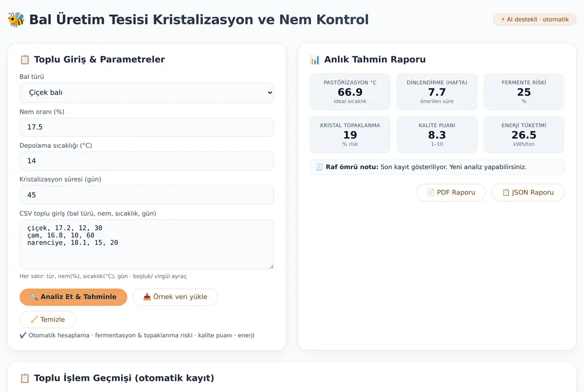Load sample data with Örnek veri yükle

pos(175,297)
